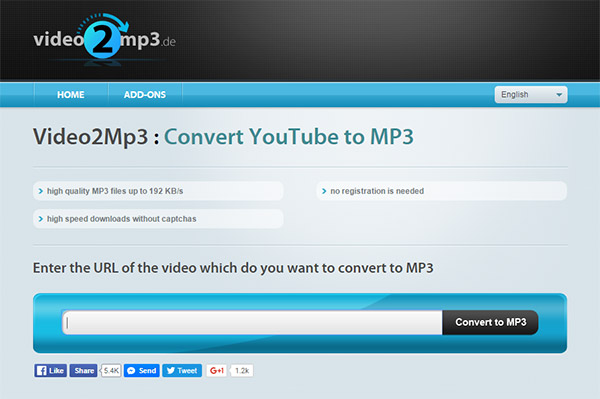The height and width of the screenshot is (399, 600).
Task: Open the HOME menu item
Action: coord(71,94)
